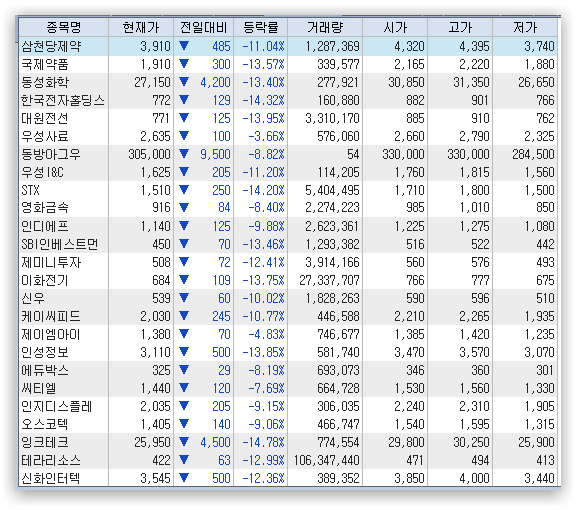
Task: Click the low price 3,440 cell
Action: [x=539, y=478]
